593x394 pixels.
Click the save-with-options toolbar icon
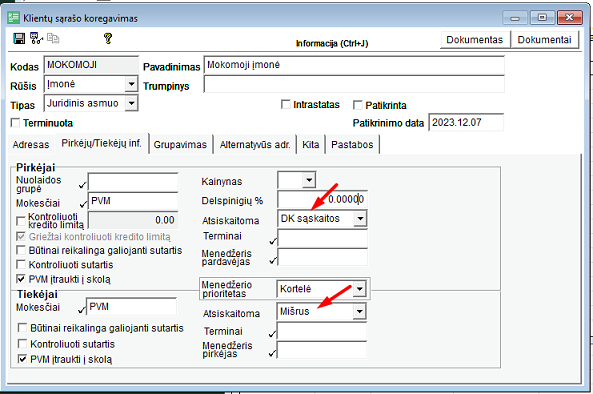pos(36,38)
